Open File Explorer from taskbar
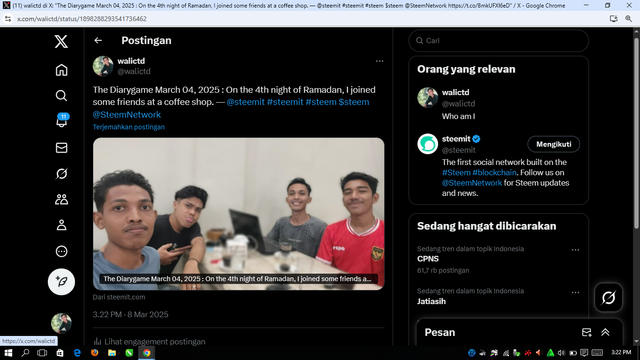This screenshot has height=360, width=640. [x=112, y=353]
